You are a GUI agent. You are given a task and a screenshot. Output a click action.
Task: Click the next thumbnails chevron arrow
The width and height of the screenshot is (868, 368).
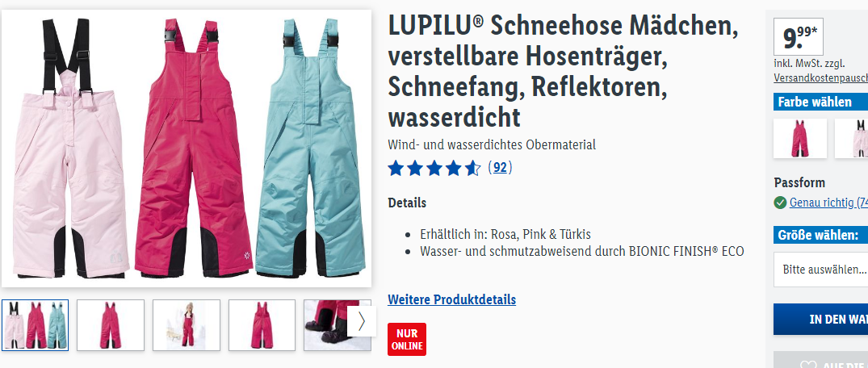pos(362,321)
